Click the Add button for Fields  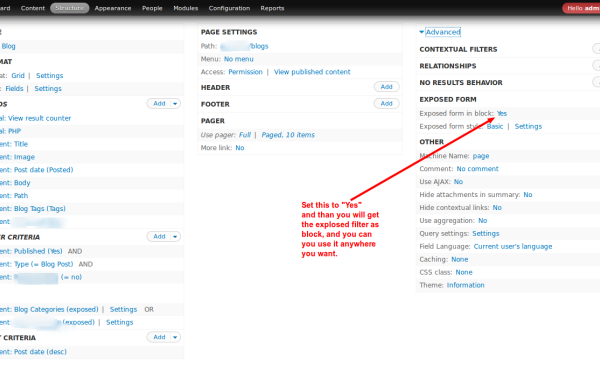click(x=159, y=104)
